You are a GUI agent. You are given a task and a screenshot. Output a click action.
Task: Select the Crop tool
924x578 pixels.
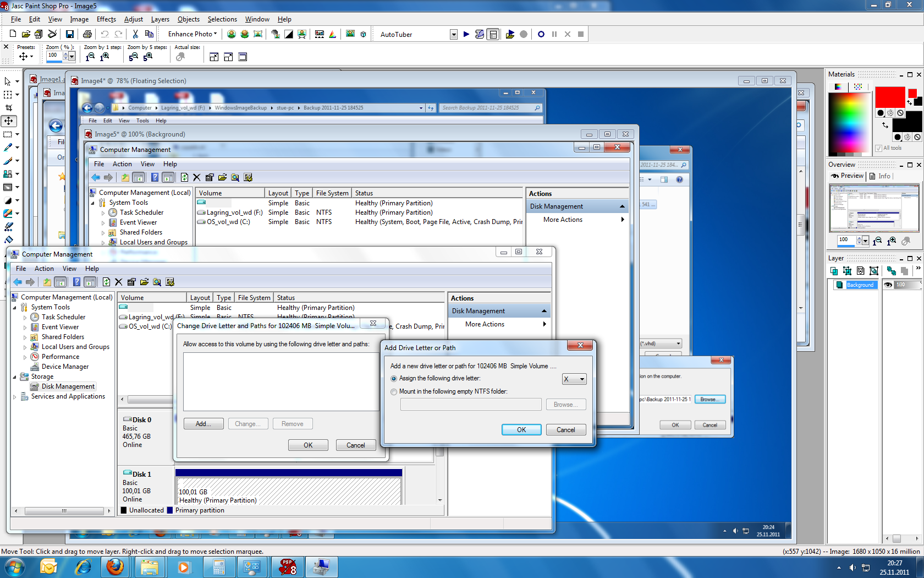coord(8,108)
